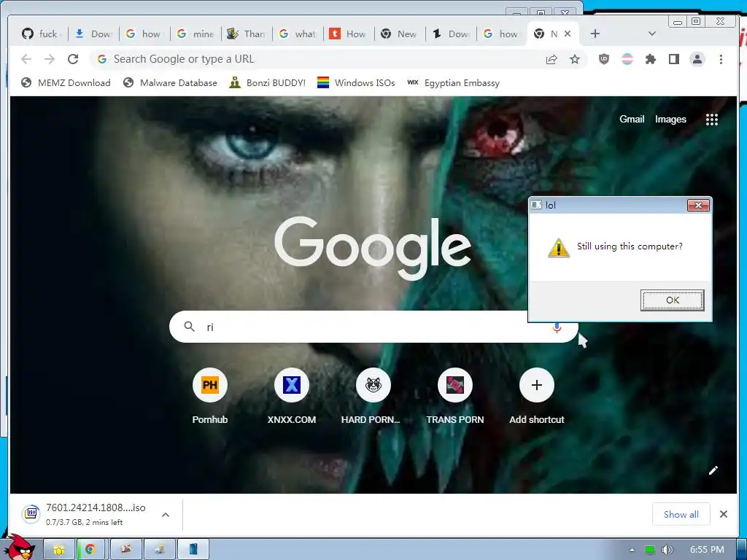Click the search magnifier icon in box
This screenshot has height=560, width=747.
tap(189, 327)
